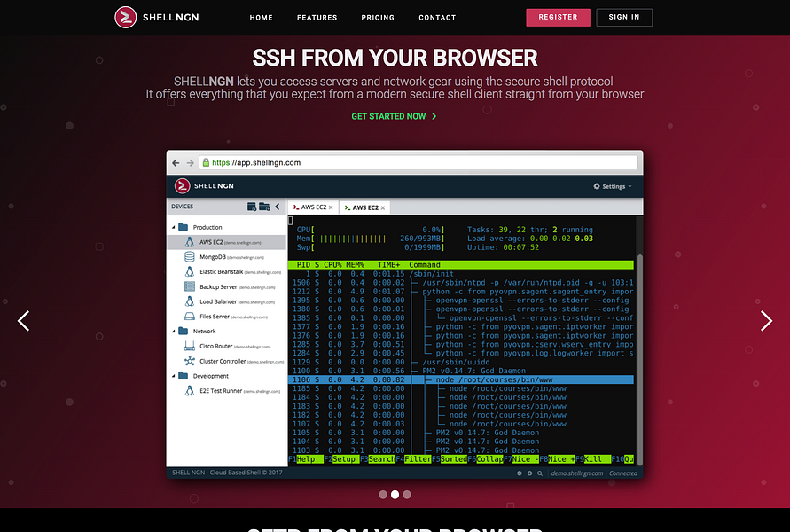
Task: Select the highlighted PID 1106 process row
Action: point(460,379)
